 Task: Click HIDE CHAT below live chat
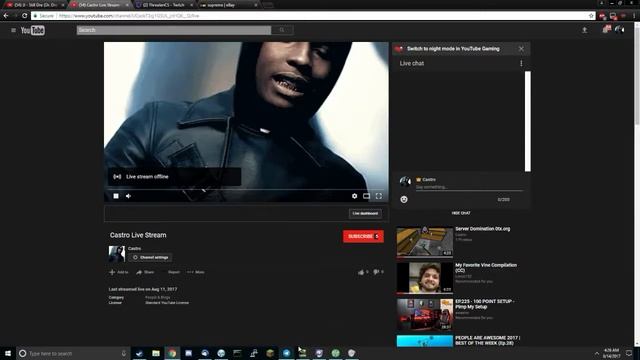pyautogui.click(x=461, y=213)
